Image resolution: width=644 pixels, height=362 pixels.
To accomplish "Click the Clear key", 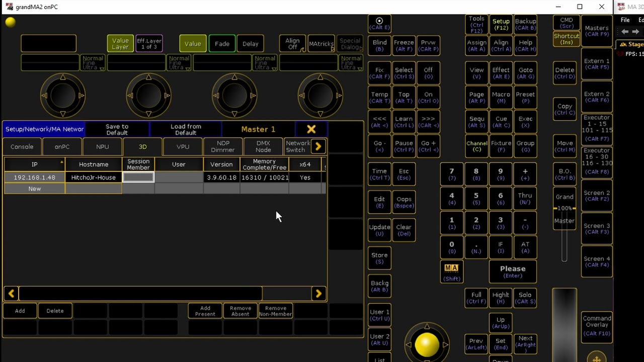I will [x=404, y=230].
